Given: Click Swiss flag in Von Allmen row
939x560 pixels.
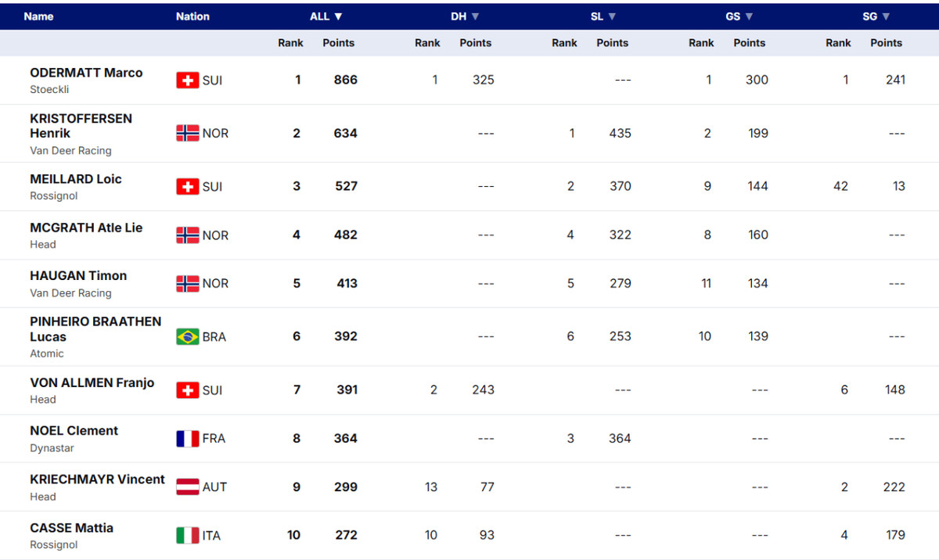Looking at the screenshot, I should pos(188,389).
